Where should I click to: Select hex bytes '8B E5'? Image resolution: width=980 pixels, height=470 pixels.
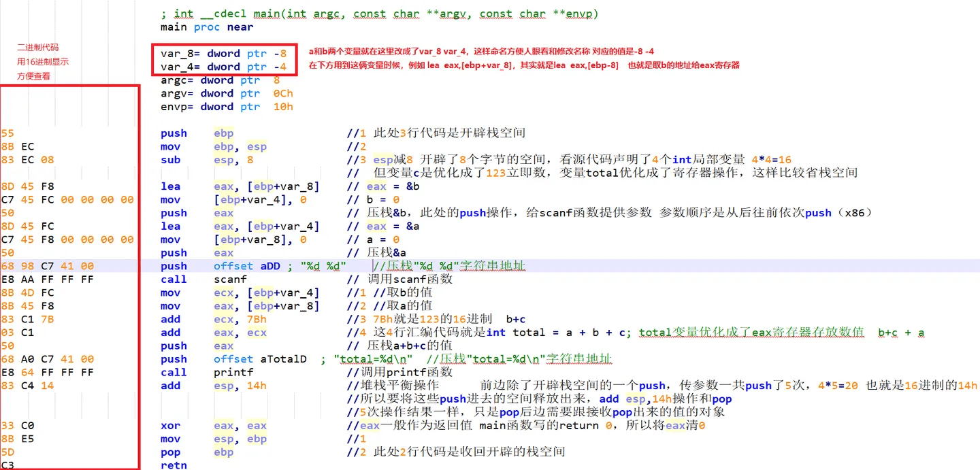(x=18, y=439)
